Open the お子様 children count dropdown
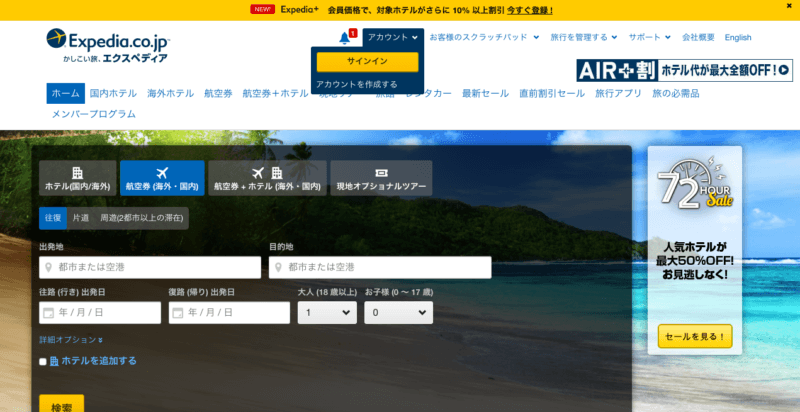Viewport: 800px width, 412px height. pos(398,313)
